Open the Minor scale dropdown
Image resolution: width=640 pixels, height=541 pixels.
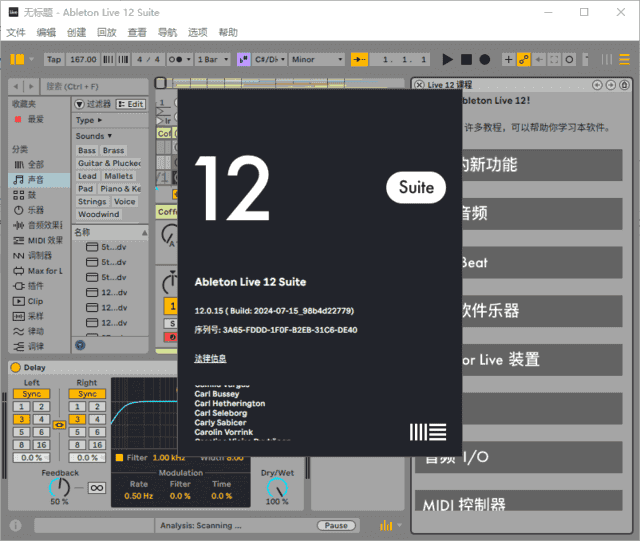coord(315,60)
